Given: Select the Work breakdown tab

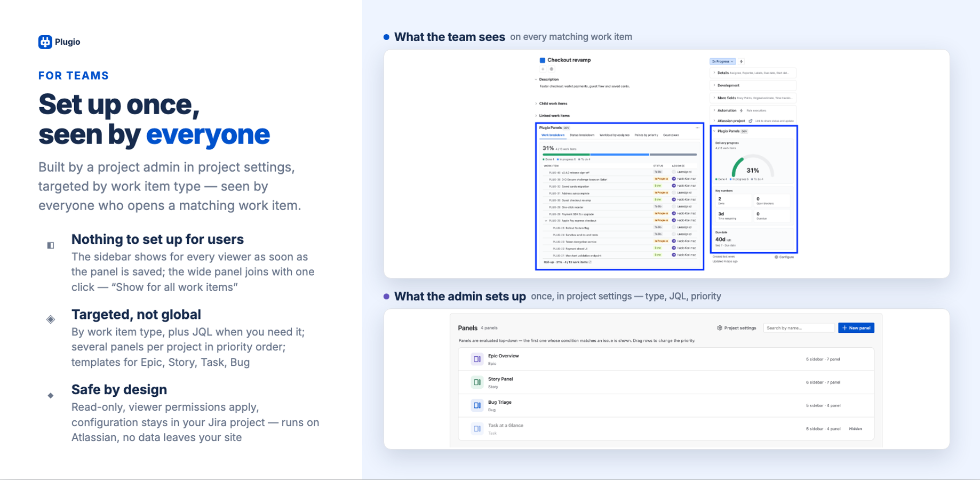Looking at the screenshot, I should [553, 135].
